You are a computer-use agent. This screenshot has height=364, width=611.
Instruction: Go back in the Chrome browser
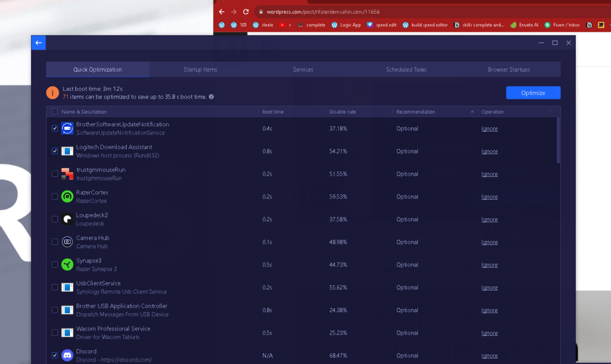coord(221,12)
